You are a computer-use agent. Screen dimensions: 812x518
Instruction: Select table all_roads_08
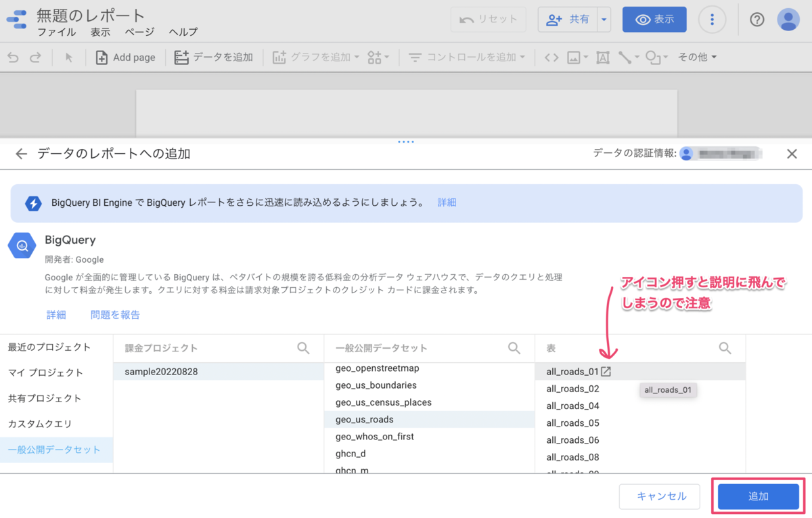(640, 457)
